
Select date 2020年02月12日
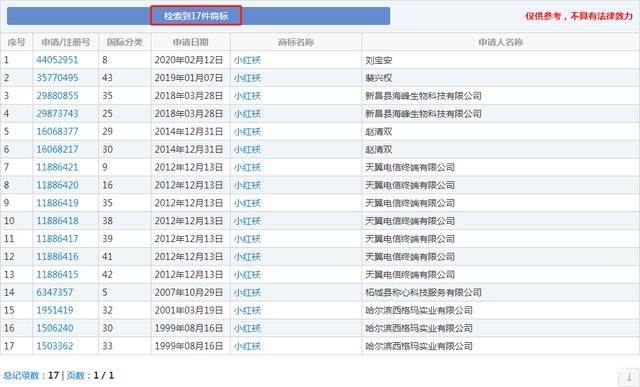(189, 60)
